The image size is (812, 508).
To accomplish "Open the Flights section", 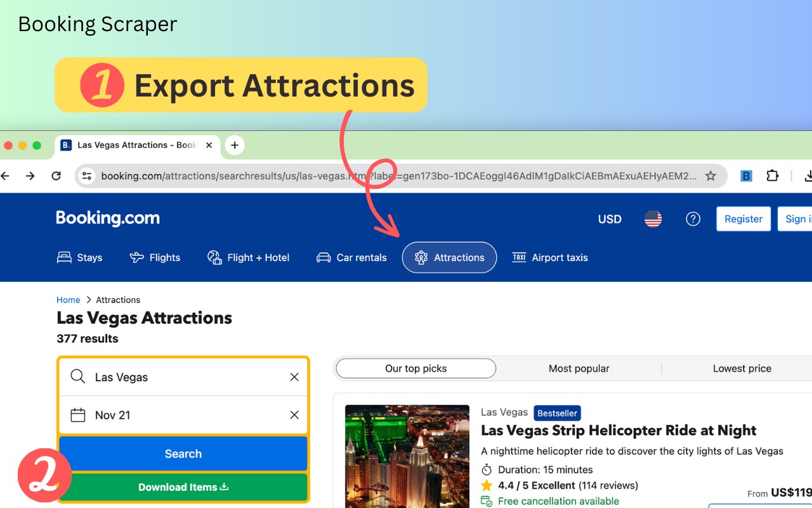I will (x=155, y=258).
